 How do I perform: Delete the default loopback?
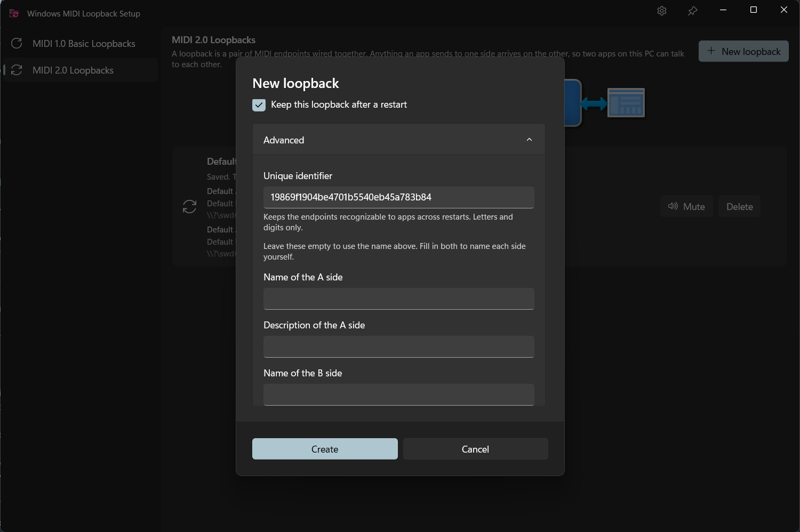pos(739,206)
